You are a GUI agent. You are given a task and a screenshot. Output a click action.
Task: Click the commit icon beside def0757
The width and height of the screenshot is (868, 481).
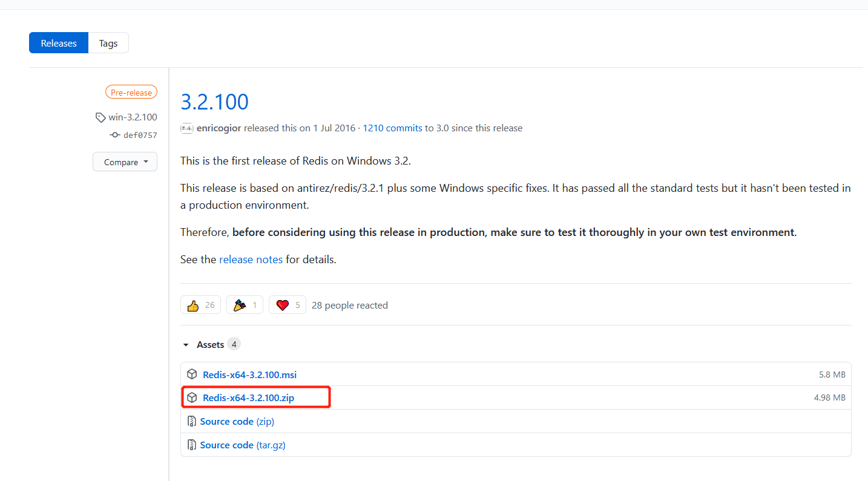pos(115,135)
